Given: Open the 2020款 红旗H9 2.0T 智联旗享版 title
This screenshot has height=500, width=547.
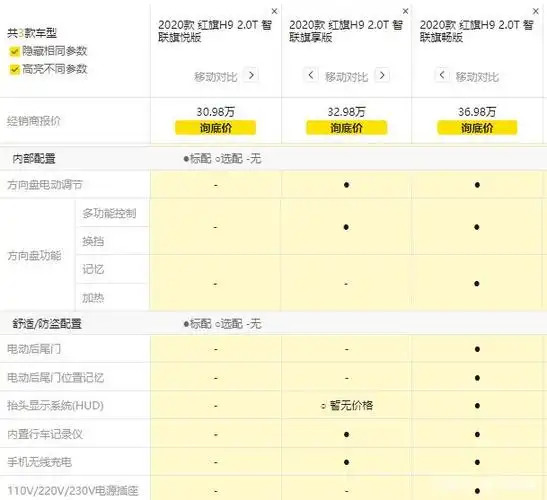Looking at the screenshot, I should click(x=345, y=31).
